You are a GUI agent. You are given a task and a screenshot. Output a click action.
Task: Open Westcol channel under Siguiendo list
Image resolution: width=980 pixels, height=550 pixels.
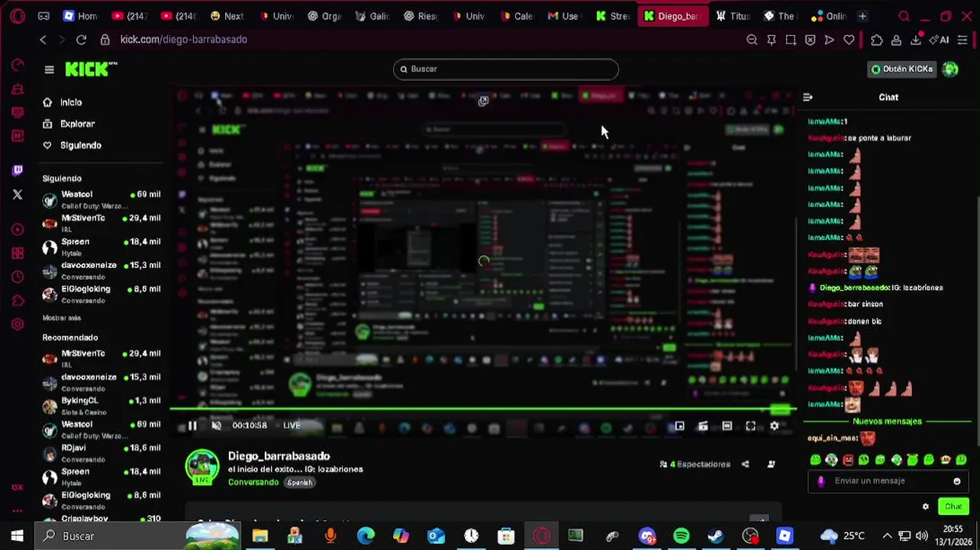pyautogui.click(x=102, y=199)
